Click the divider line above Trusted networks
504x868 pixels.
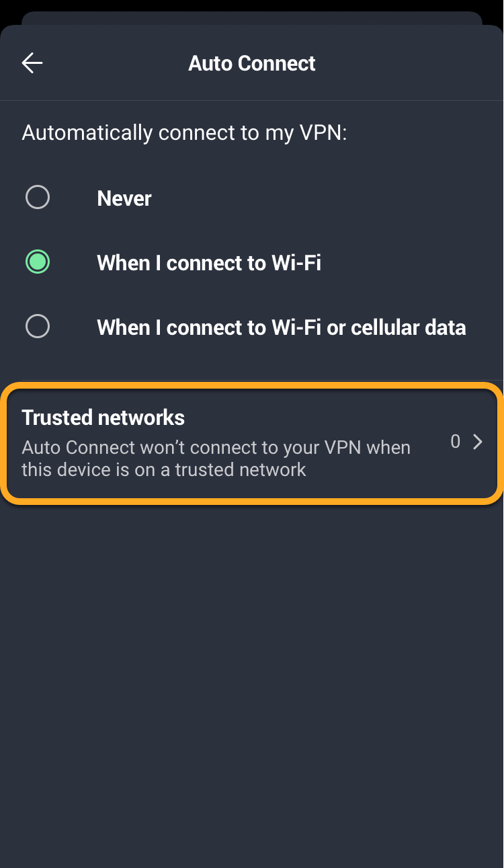[x=252, y=379]
